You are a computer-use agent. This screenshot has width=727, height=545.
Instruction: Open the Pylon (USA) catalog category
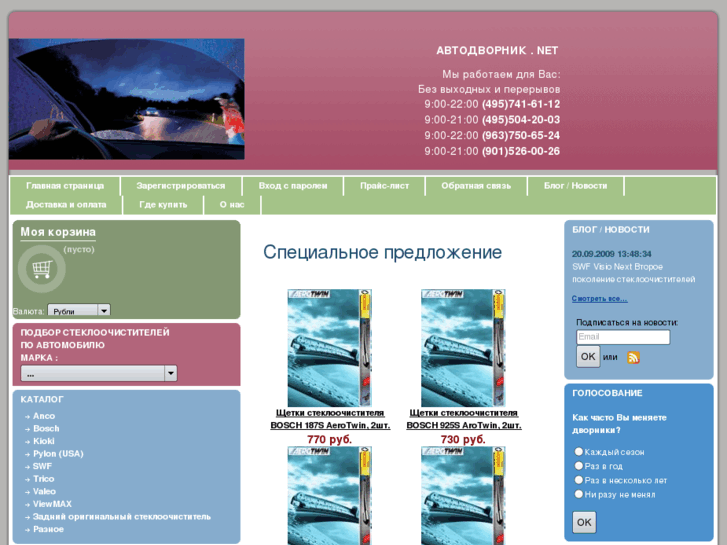(58, 454)
